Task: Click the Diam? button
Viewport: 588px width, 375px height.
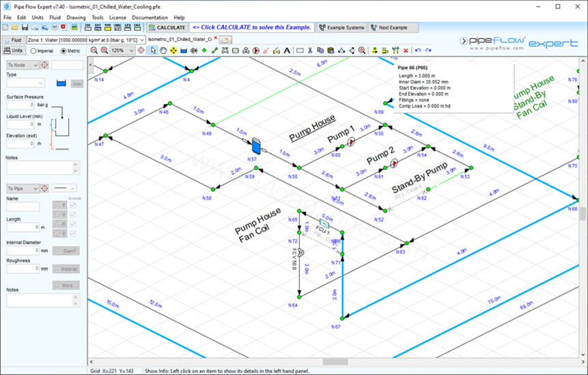Action: point(66,251)
